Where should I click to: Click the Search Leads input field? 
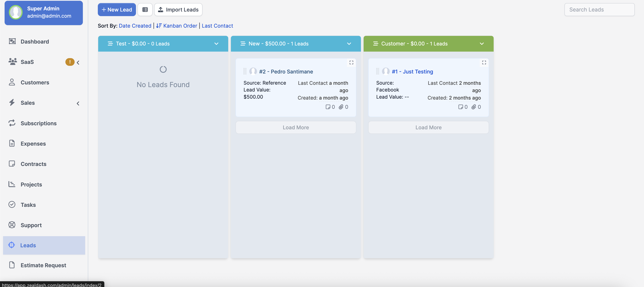pyautogui.click(x=599, y=10)
